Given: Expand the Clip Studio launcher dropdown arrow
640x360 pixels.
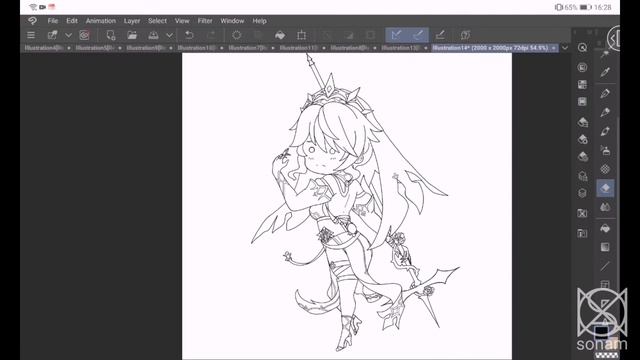Looking at the screenshot, I should pos(68,35).
